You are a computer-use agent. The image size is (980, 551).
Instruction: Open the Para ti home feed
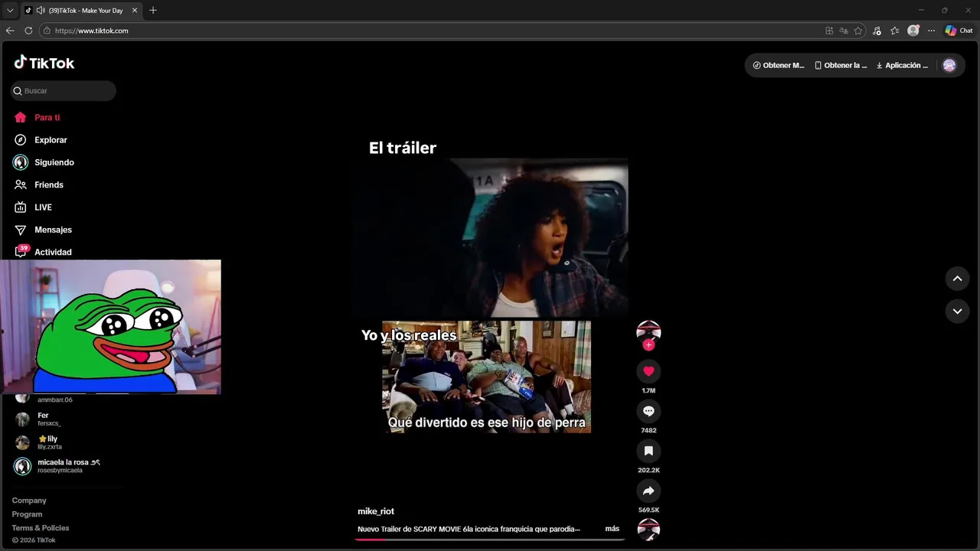(x=37, y=118)
